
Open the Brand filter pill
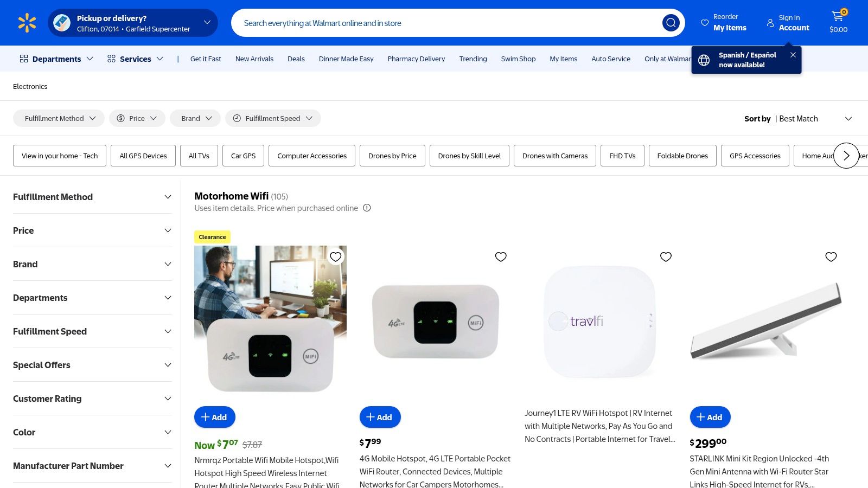195,118
